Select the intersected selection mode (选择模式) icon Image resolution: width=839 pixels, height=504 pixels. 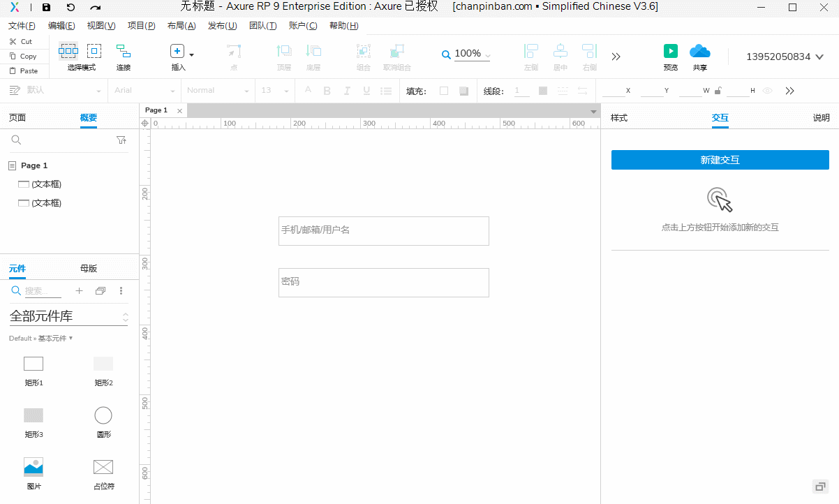[68, 51]
